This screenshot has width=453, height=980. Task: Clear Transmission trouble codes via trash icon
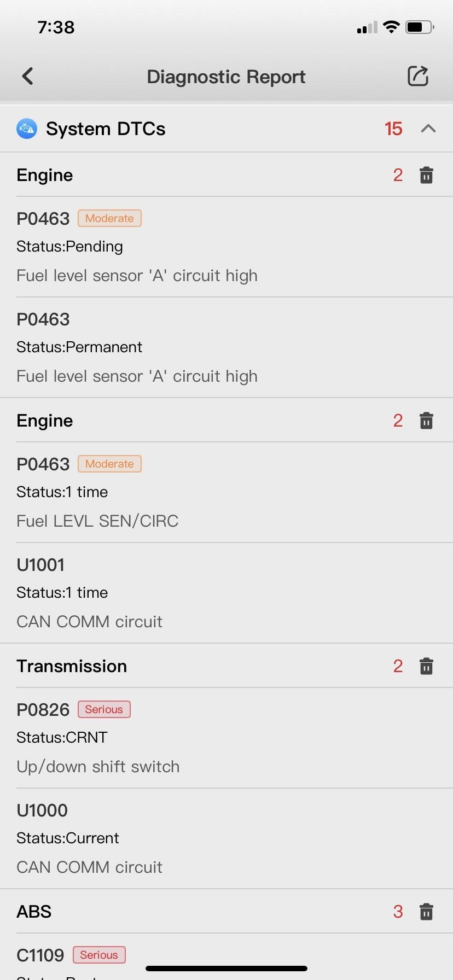tap(426, 667)
